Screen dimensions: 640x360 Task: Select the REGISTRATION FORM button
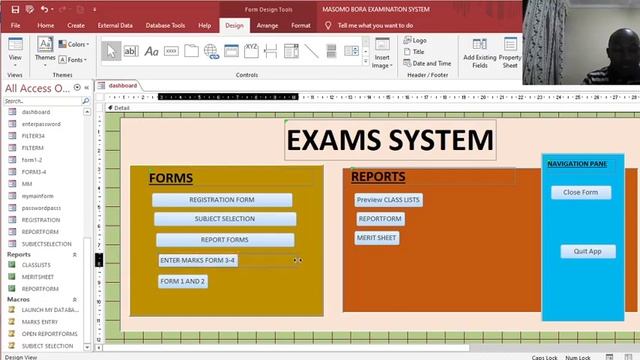point(222,200)
